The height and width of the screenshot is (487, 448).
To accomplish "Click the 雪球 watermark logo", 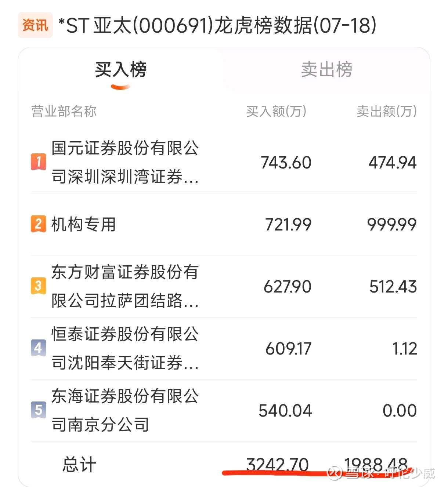I will coord(335,473).
